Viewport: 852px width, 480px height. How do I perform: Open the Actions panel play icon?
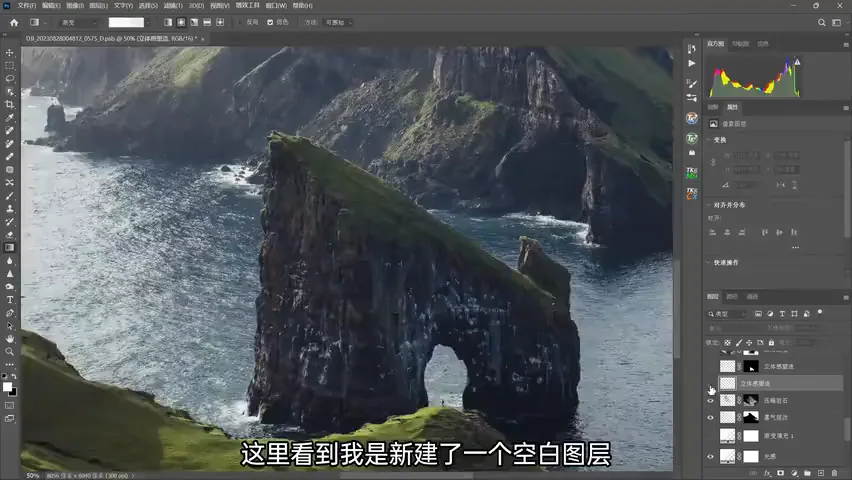pos(692,64)
